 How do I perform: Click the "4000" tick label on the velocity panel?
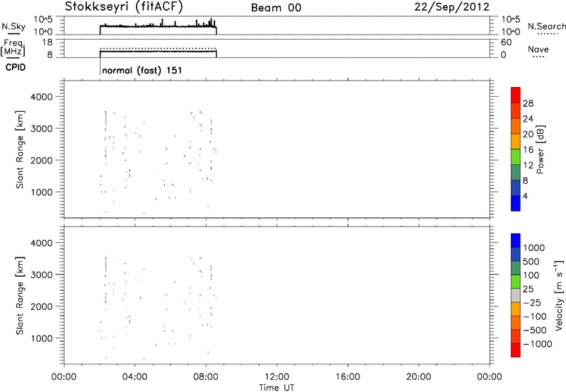[x=42, y=243]
